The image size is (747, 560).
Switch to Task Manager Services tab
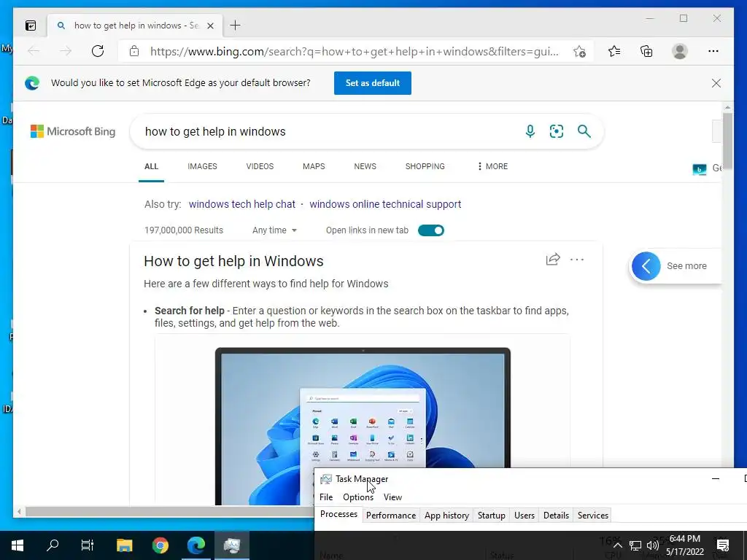pos(592,516)
